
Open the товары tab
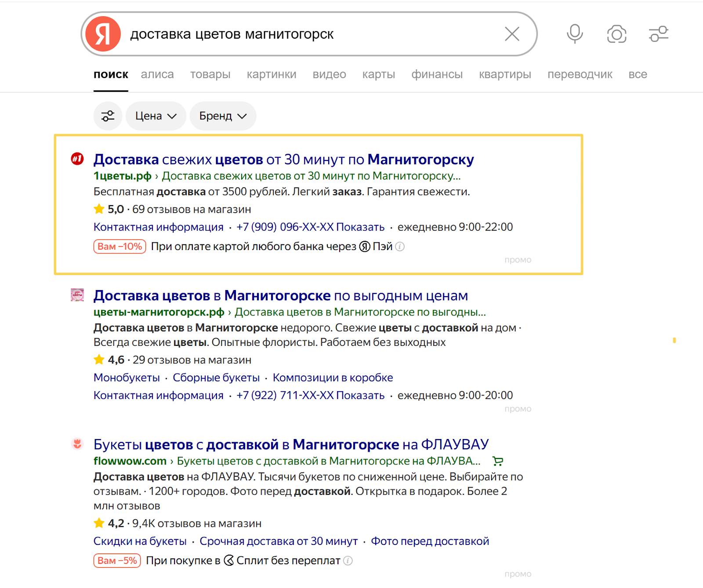click(210, 74)
